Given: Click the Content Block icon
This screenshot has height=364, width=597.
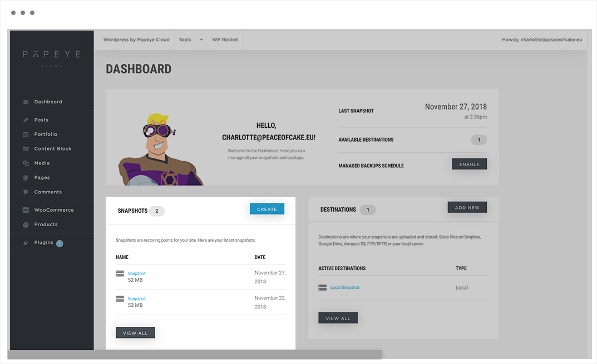Looking at the screenshot, I should click(26, 149).
